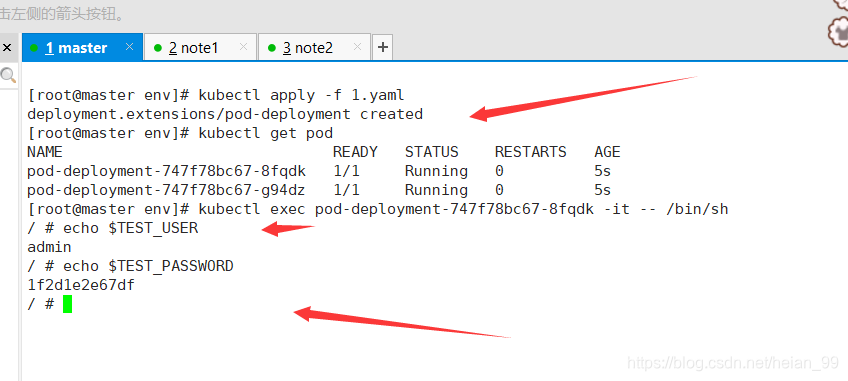The width and height of the screenshot is (848, 381).
Task: Open the magnifier search icon on left
Action: 8,75
